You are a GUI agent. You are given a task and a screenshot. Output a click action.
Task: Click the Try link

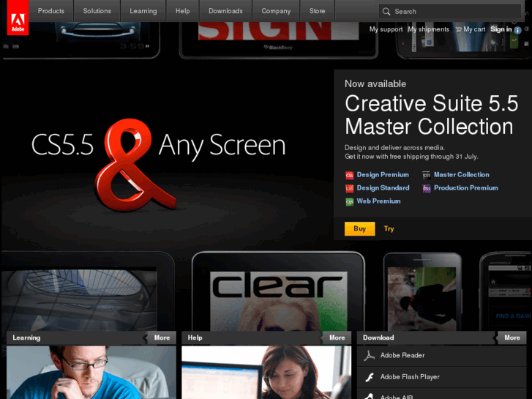tap(389, 228)
